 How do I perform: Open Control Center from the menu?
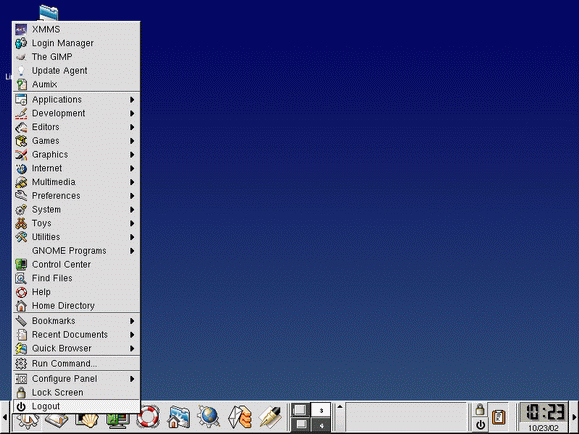point(76,264)
